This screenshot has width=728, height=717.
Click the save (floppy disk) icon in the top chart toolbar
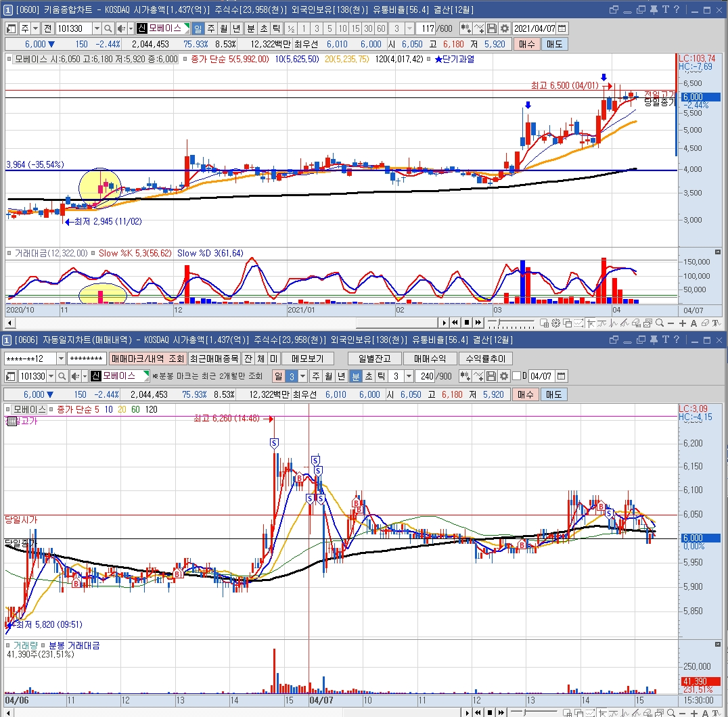coord(492,29)
